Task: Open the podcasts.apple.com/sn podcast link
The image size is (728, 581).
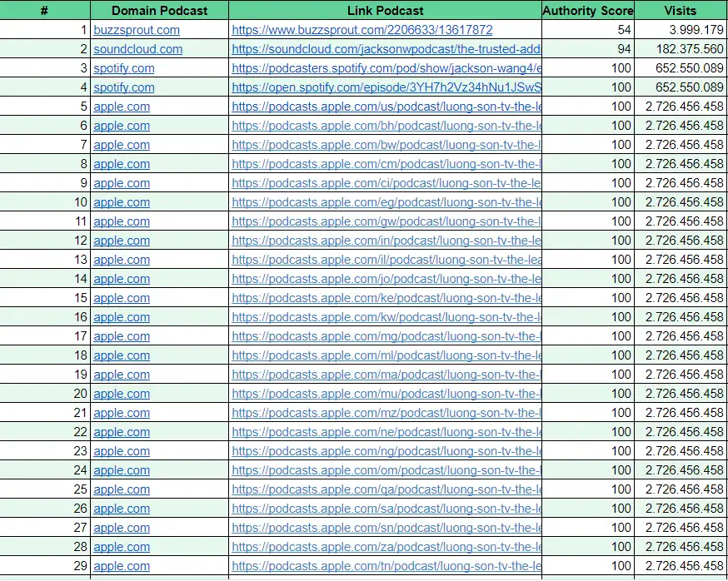Action: pos(386,528)
